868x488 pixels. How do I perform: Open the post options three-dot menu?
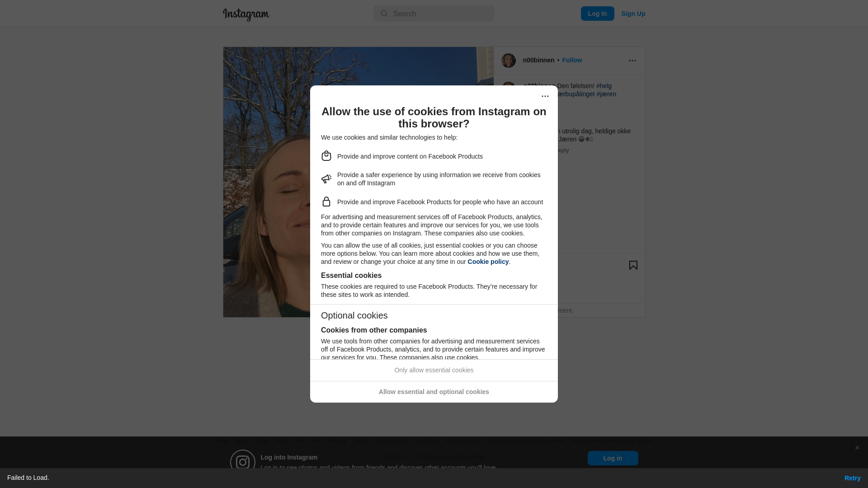click(x=632, y=61)
